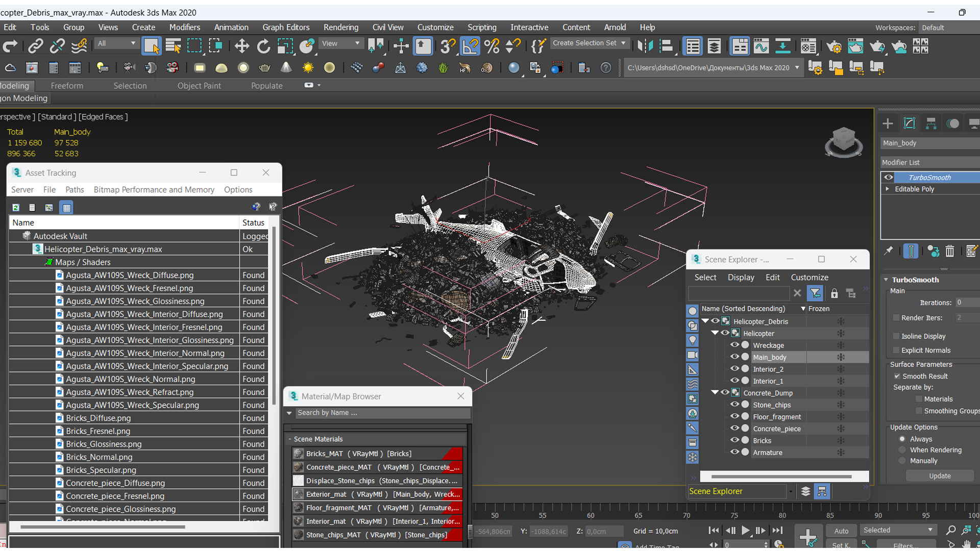980x551 pixels.
Task: Click the Update button
Action: [x=940, y=475]
